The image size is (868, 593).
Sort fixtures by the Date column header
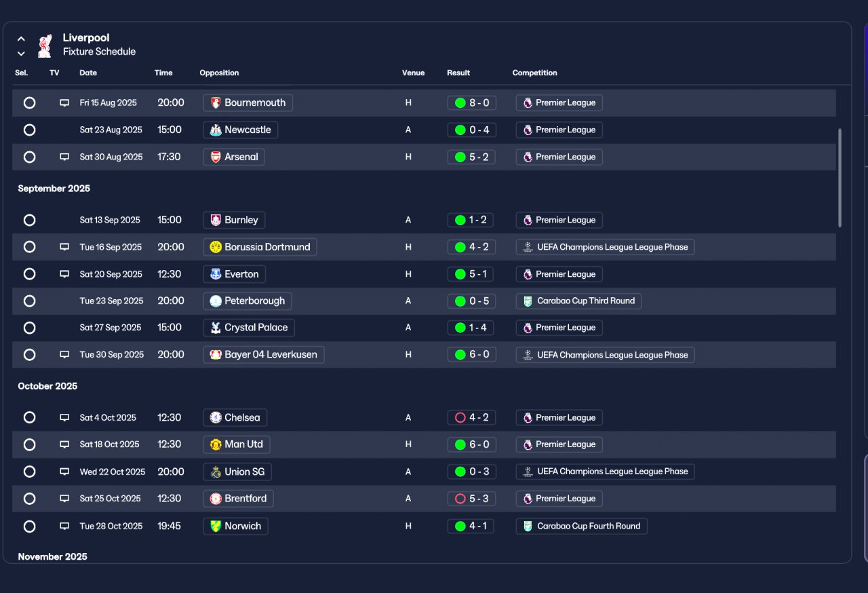88,73
